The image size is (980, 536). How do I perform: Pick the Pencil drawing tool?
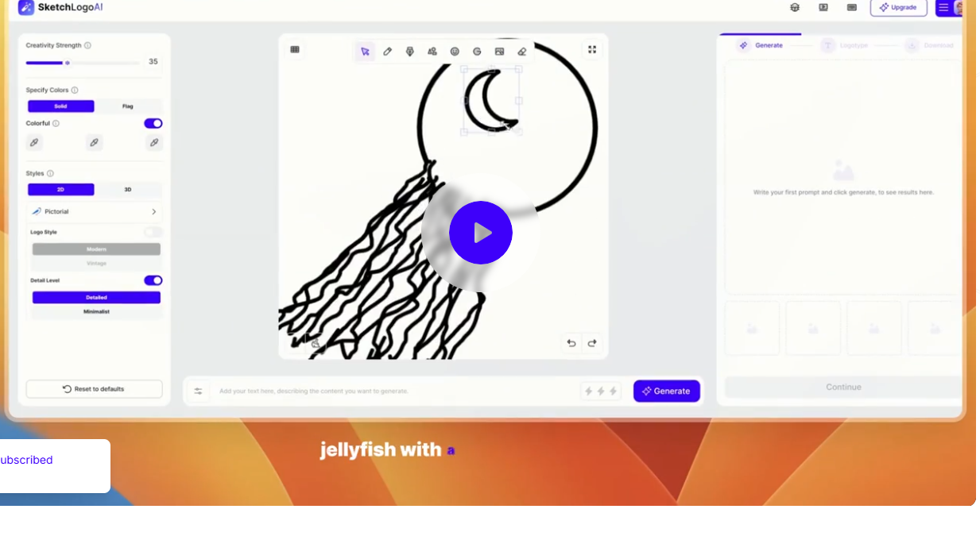(x=388, y=50)
